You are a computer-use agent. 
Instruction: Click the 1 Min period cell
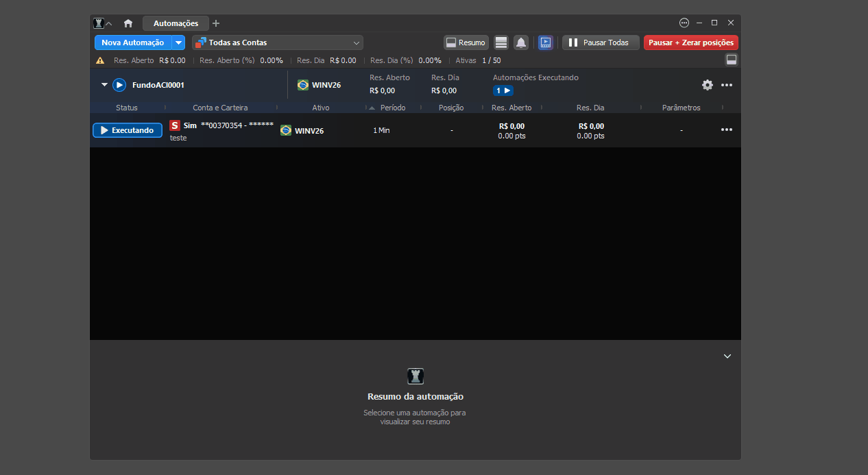click(381, 130)
